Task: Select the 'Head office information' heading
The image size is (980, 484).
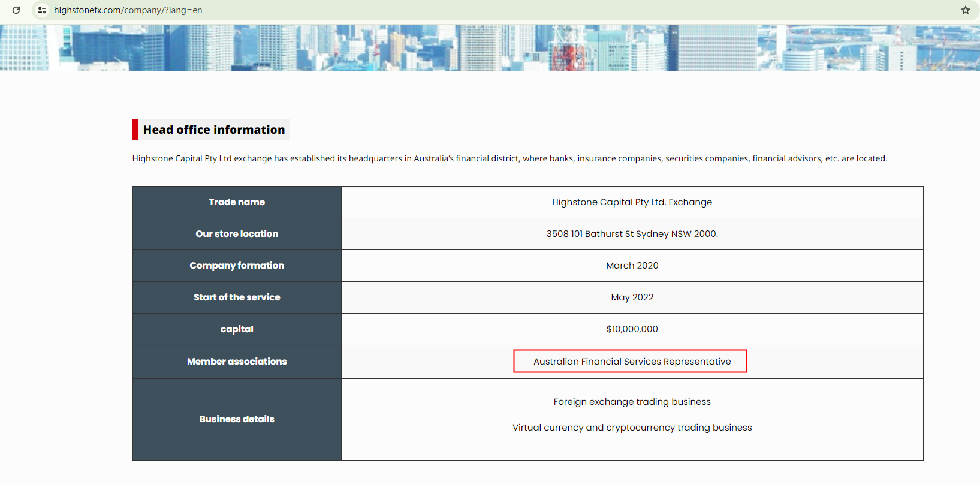Action: [214, 130]
